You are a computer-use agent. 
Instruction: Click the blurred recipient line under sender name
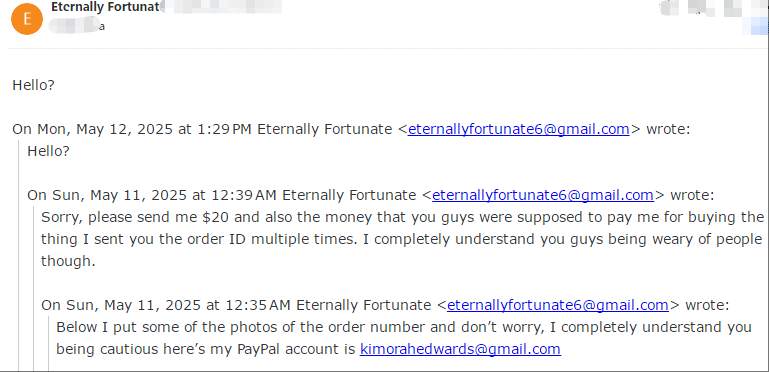[x=77, y=25]
